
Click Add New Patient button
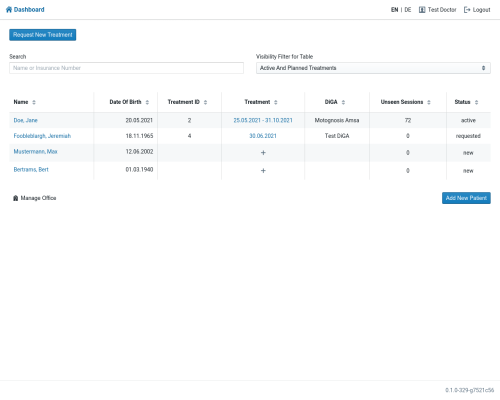point(466,198)
